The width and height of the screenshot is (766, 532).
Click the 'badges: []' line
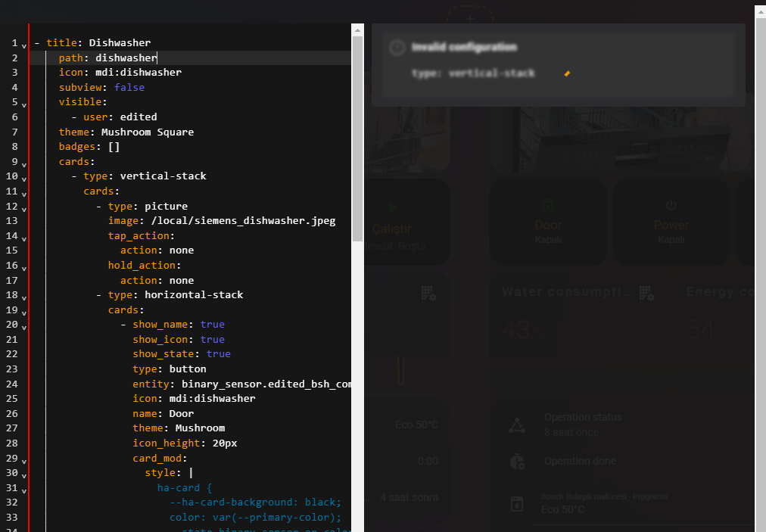(x=89, y=147)
